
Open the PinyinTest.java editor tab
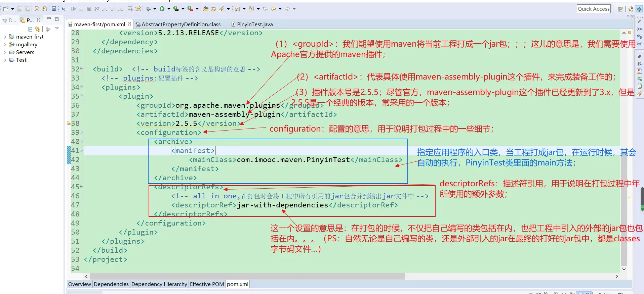[254, 24]
